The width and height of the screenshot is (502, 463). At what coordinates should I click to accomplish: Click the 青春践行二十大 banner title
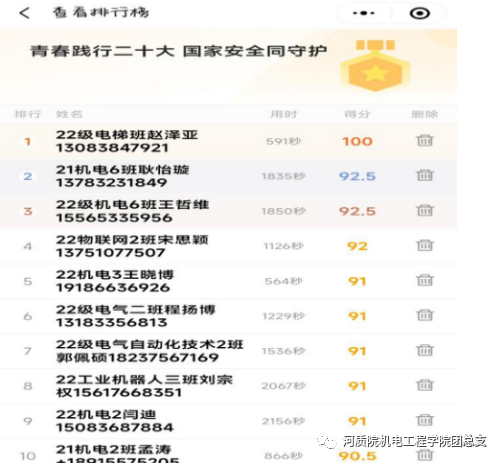click(178, 51)
